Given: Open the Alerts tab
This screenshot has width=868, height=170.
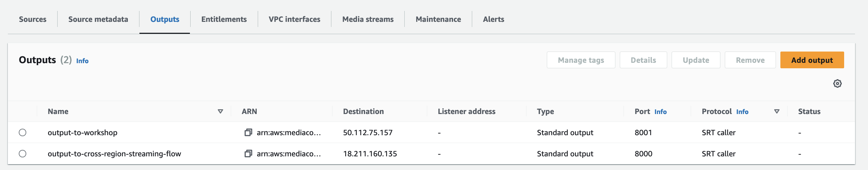Looking at the screenshot, I should pos(493,19).
